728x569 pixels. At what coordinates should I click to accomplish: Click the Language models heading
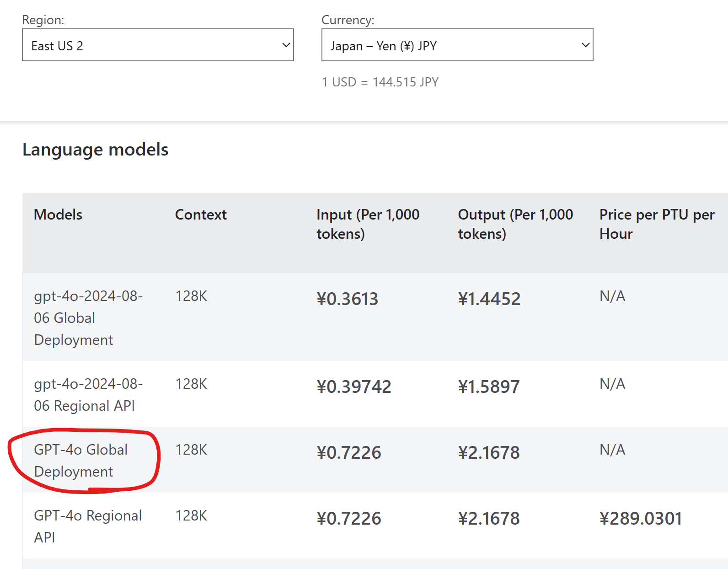(96, 150)
